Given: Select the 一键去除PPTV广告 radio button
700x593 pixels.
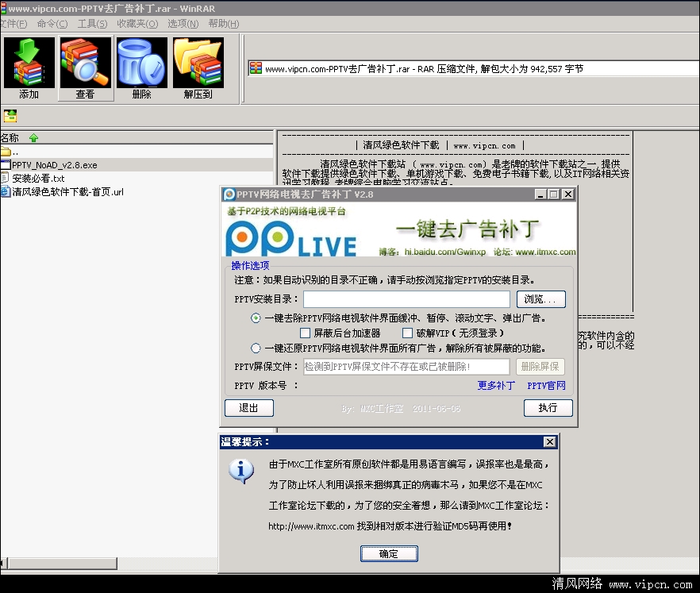Looking at the screenshot, I should pos(256,318).
